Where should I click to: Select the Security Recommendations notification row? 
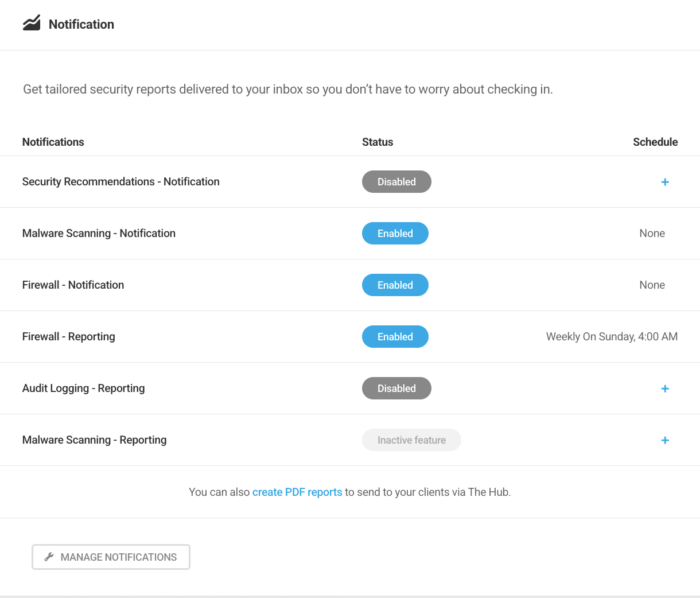click(x=120, y=181)
